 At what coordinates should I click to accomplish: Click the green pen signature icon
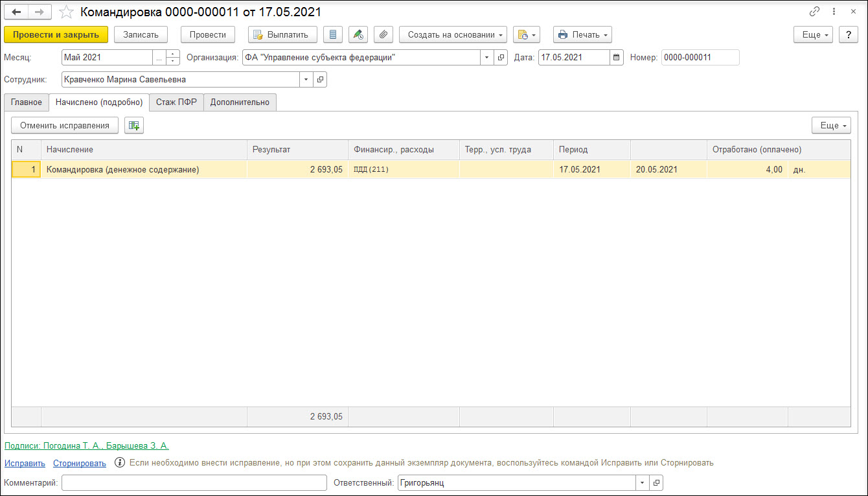click(358, 34)
